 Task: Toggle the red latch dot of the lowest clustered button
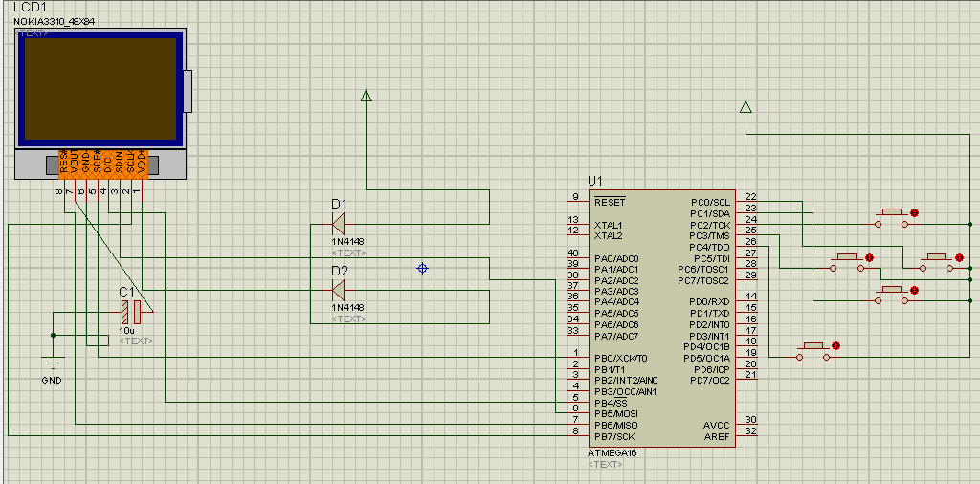click(914, 291)
